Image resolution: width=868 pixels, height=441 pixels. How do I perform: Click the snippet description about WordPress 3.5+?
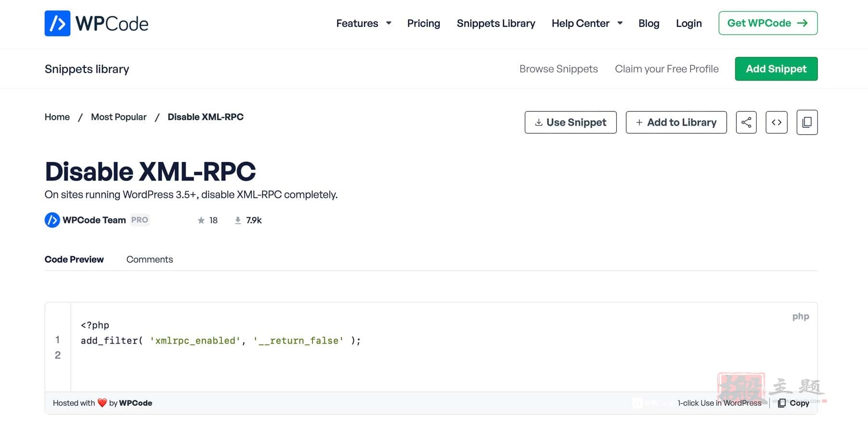(191, 194)
